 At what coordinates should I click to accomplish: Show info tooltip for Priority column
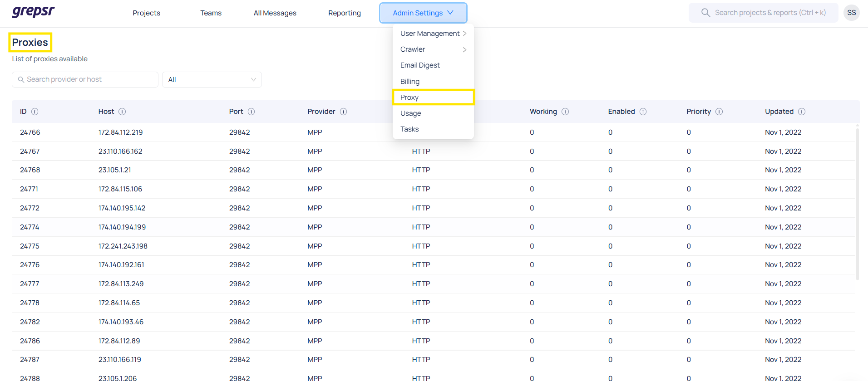(719, 112)
